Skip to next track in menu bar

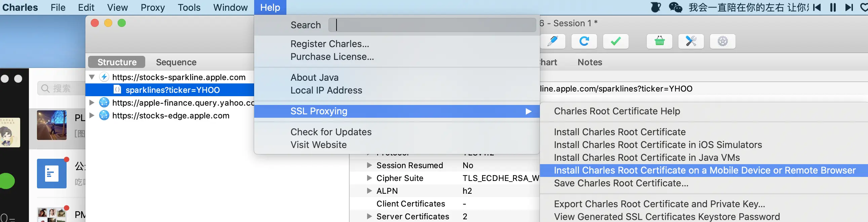pos(849,7)
